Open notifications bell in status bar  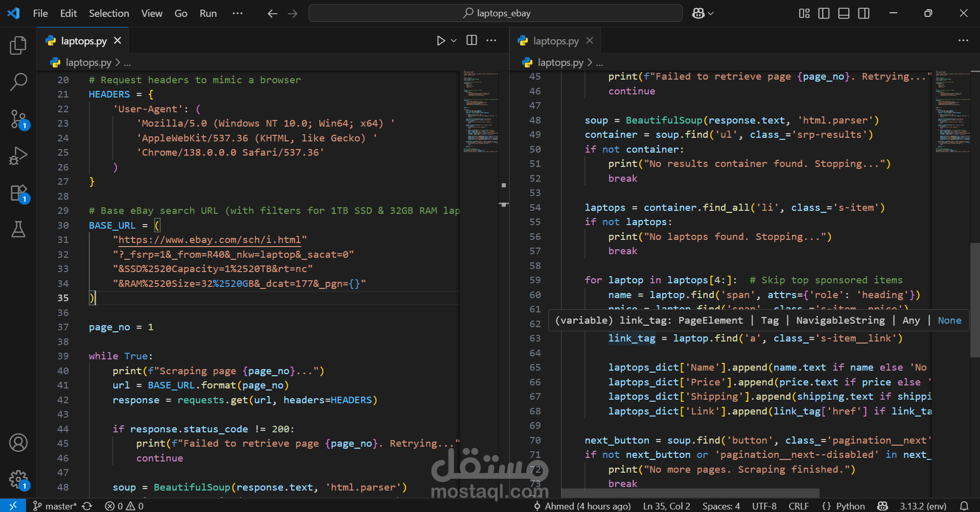[964, 506]
